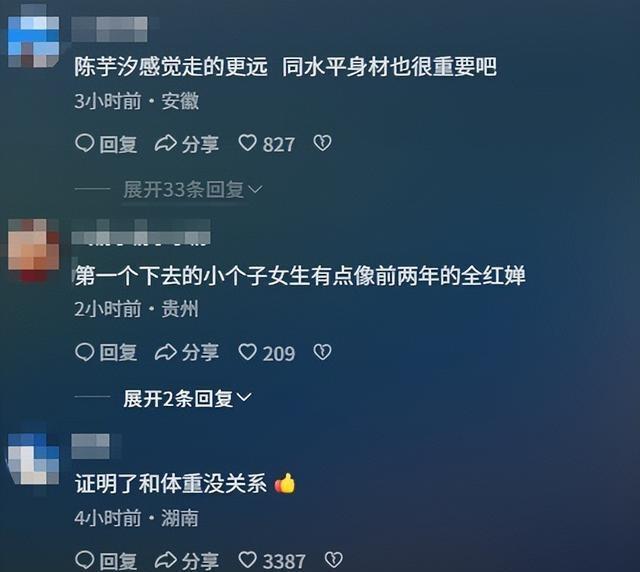Like the comment with 209 likes

point(266,353)
